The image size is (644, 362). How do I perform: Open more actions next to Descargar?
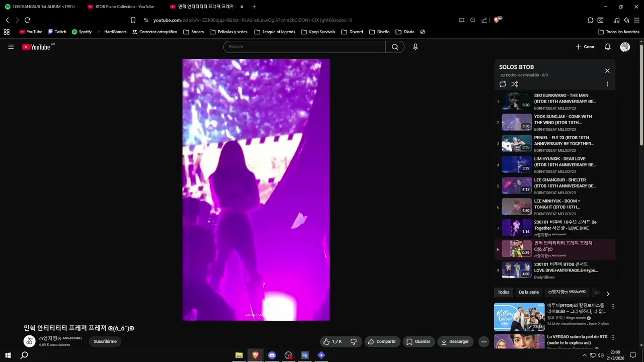(x=484, y=341)
